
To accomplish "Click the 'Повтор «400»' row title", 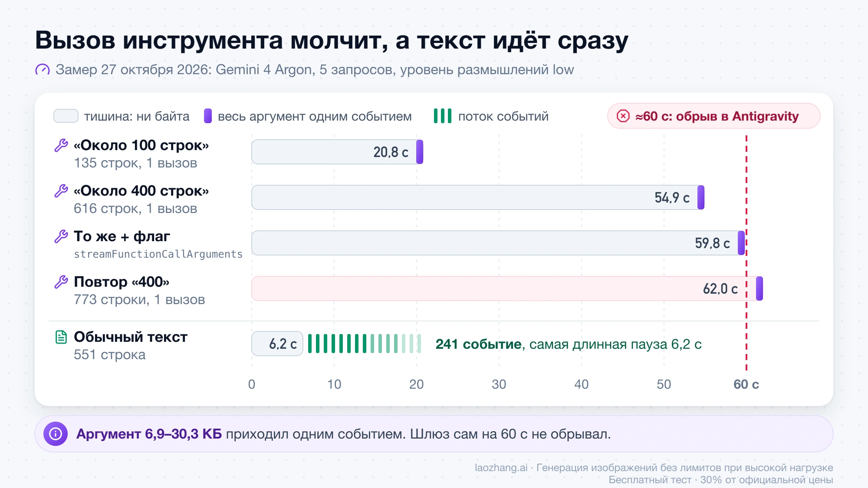I will coord(122,282).
